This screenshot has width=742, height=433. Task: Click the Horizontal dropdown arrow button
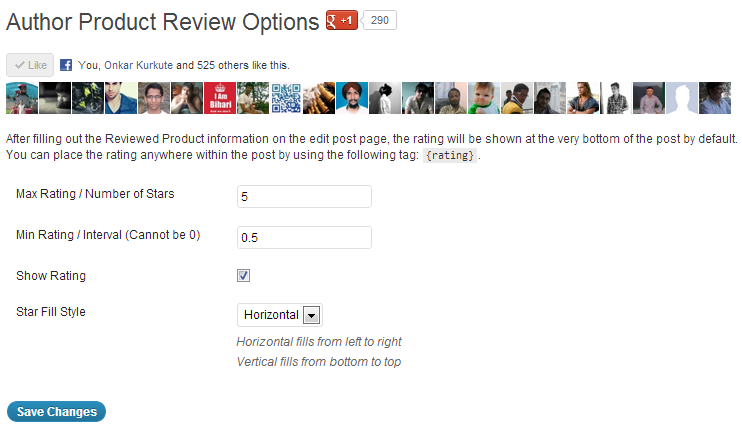[311, 315]
